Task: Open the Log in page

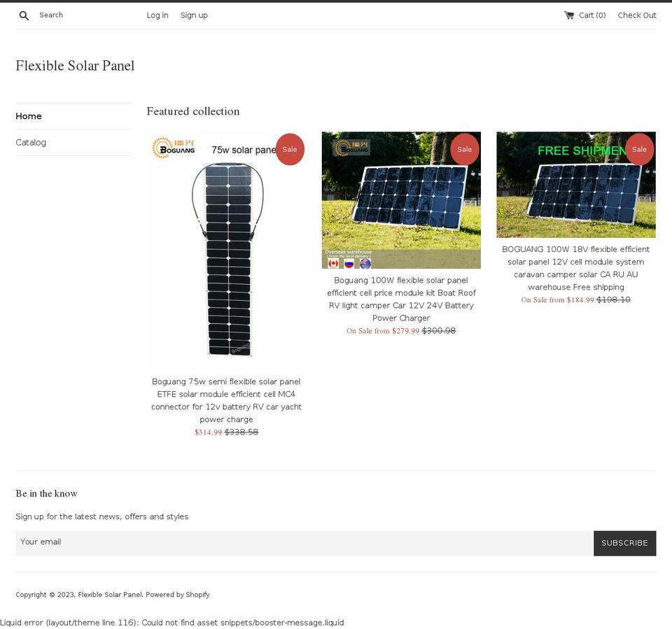Action: click(157, 15)
